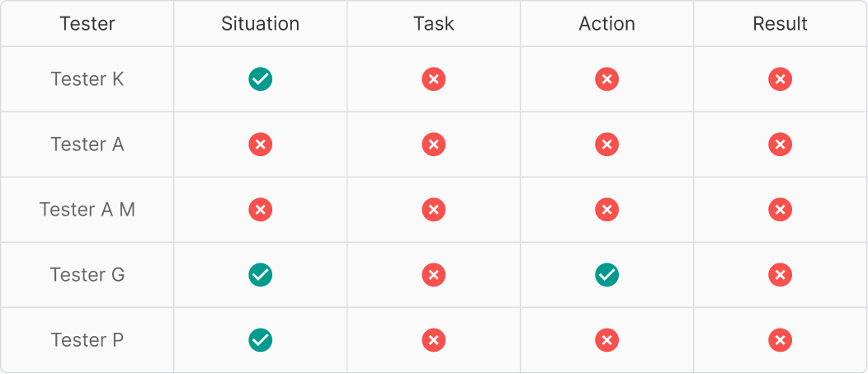868x374 pixels.
Task: Click Tester K's green Situation checkmark
Action: 260,79
